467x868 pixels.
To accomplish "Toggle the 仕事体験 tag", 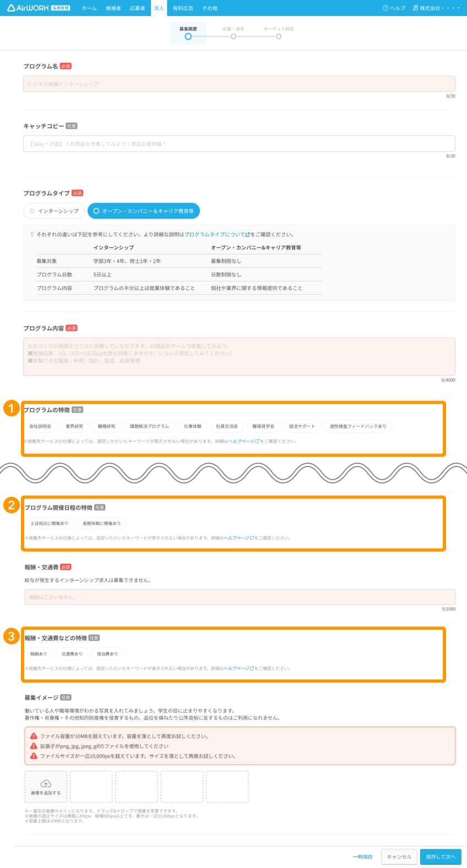I will (x=193, y=426).
